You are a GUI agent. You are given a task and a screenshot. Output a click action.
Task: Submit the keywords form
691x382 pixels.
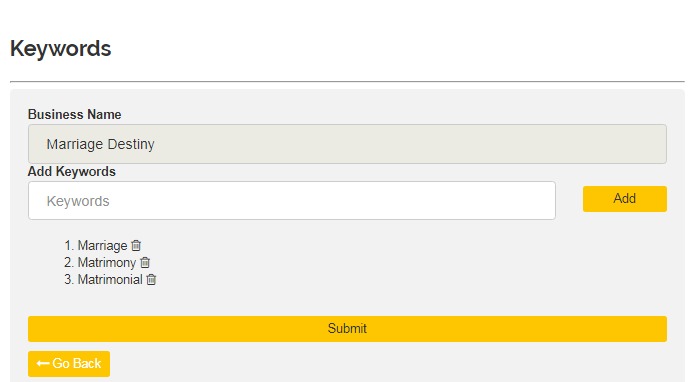click(347, 329)
